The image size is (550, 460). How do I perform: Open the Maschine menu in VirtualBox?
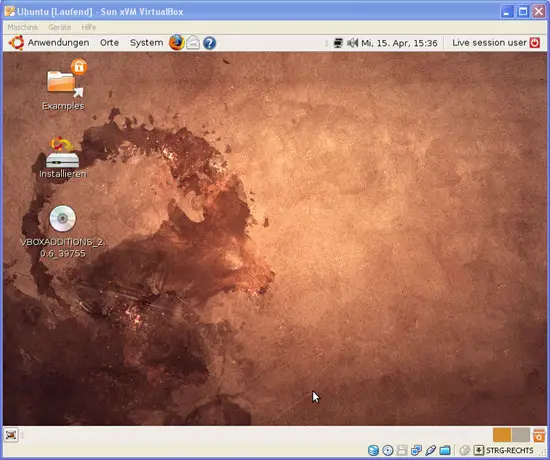click(22, 27)
